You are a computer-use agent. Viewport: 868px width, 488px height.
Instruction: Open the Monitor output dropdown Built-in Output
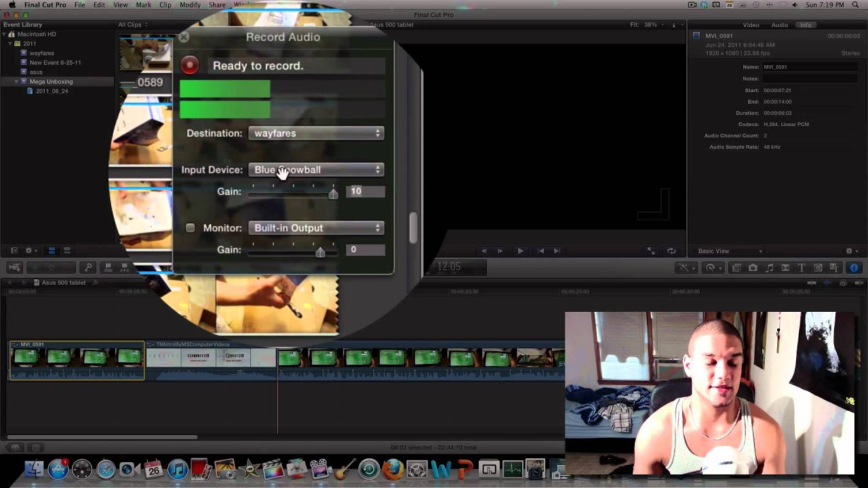pos(316,228)
